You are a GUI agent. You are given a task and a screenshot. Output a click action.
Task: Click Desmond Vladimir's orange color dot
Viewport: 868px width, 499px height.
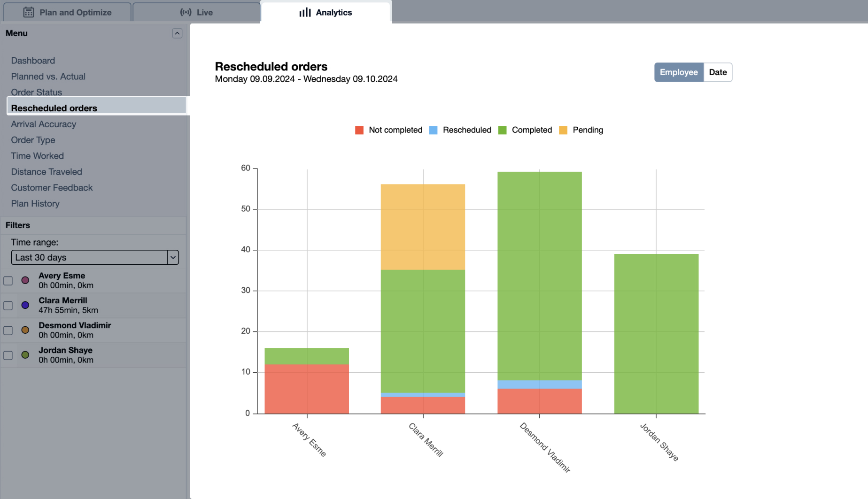(25, 330)
